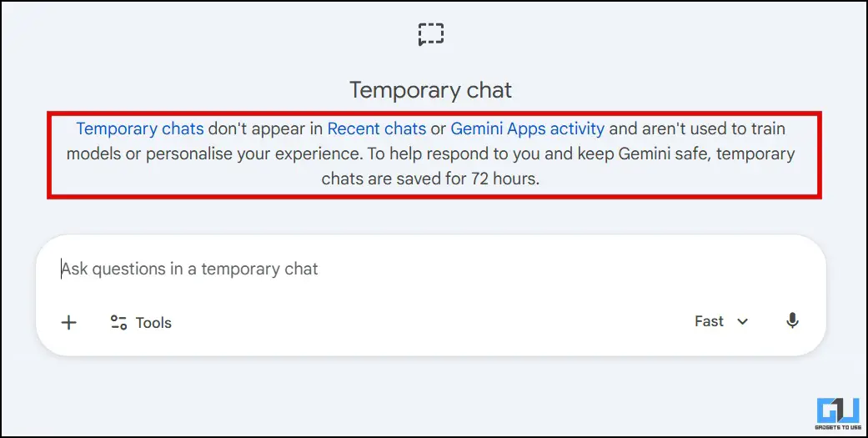This screenshot has width=868, height=438.
Task: Open the Fast model selector label
Action: (709, 321)
